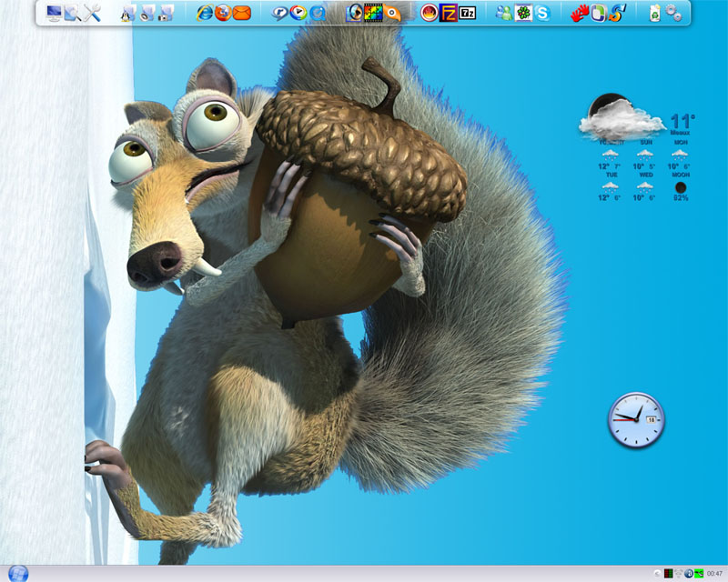Launch Skype from the dock

tap(542, 13)
